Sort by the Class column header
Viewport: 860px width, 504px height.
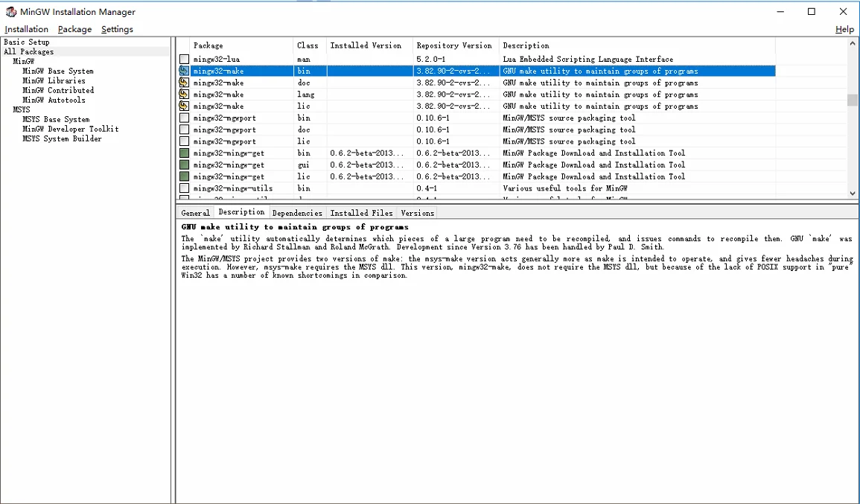pyautogui.click(x=310, y=45)
